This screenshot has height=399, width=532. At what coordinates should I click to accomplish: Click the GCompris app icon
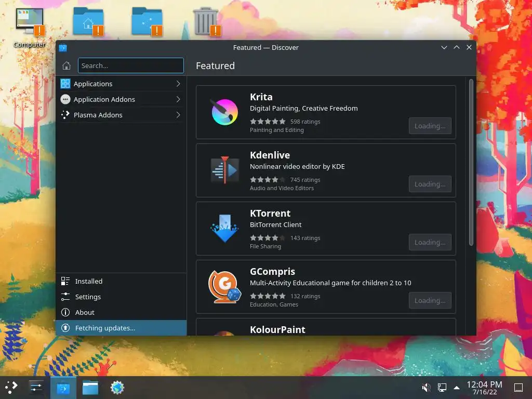224,287
